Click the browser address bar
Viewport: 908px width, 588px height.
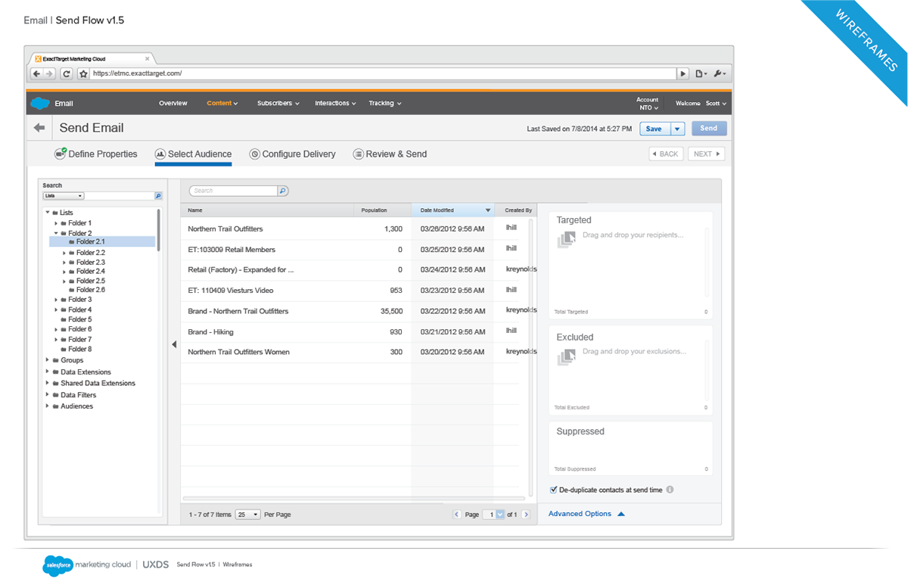(x=383, y=73)
